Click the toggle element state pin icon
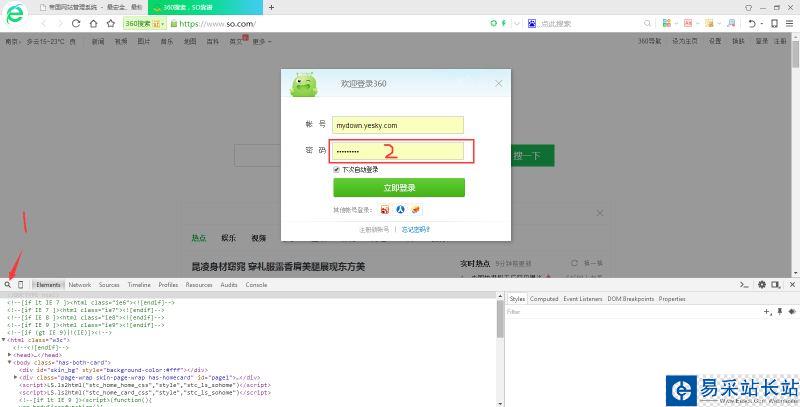 coord(780,312)
